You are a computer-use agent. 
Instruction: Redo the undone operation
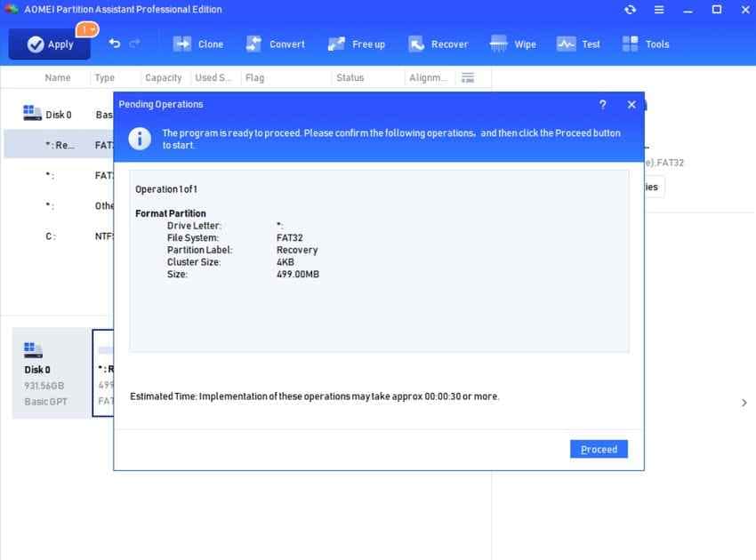pyautogui.click(x=135, y=44)
